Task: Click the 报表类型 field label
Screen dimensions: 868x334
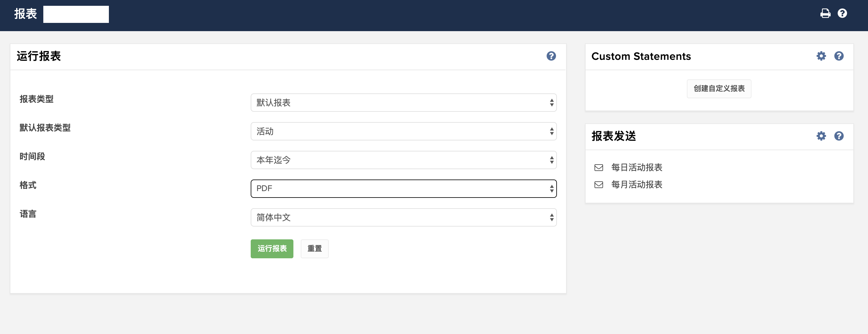Action: point(36,99)
